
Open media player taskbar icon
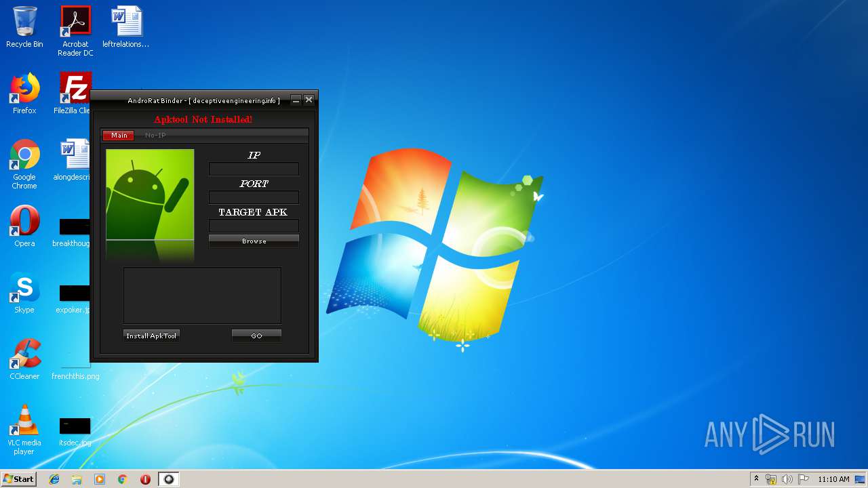click(100, 479)
